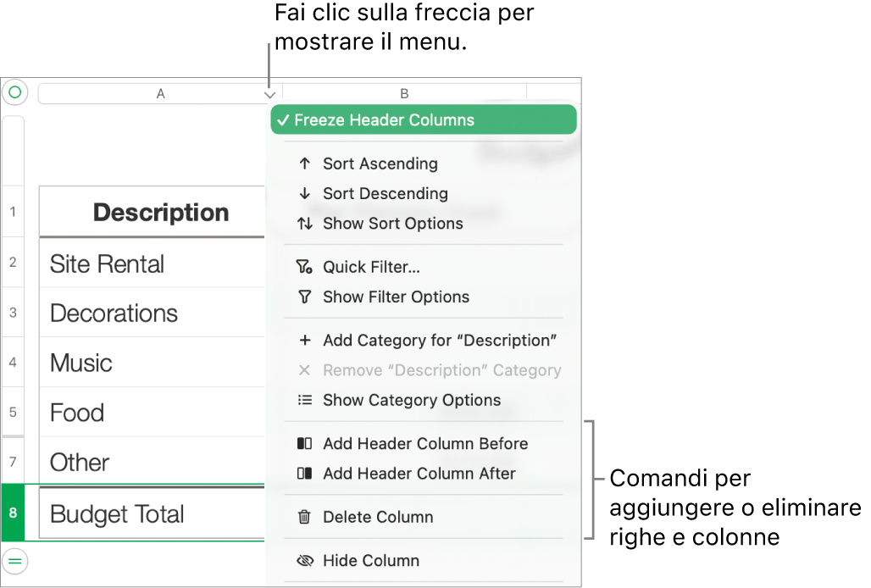Click the Delete Column trash icon
Screen dimensions: 871x588
coord(305,518)
